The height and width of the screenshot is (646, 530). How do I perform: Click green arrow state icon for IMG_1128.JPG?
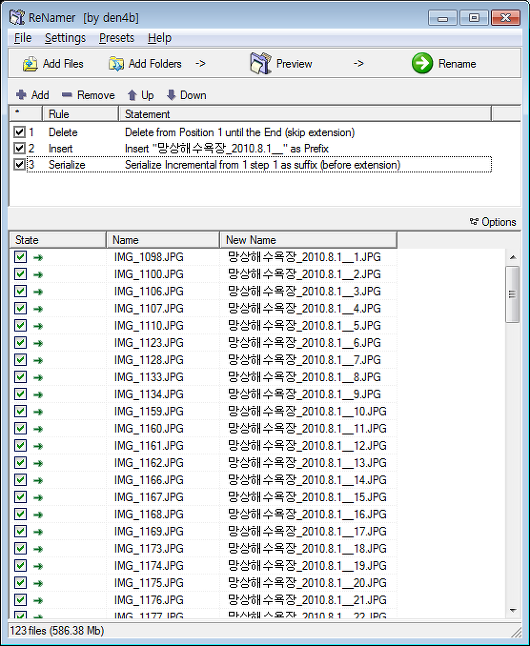[38, 360]
